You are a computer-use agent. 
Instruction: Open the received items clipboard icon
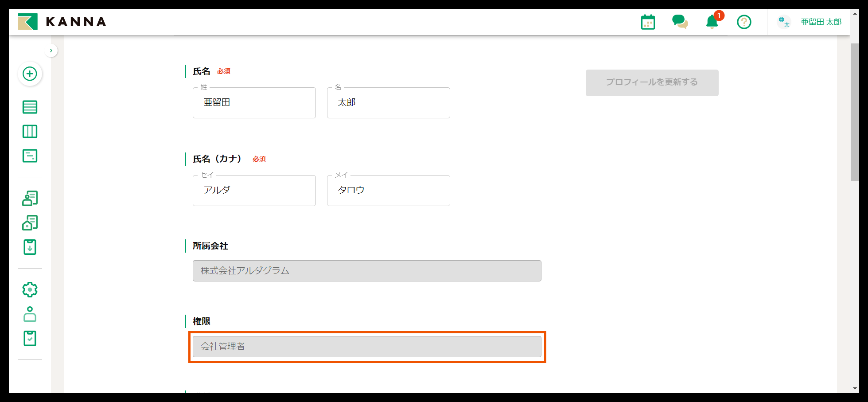pos(30,247)
